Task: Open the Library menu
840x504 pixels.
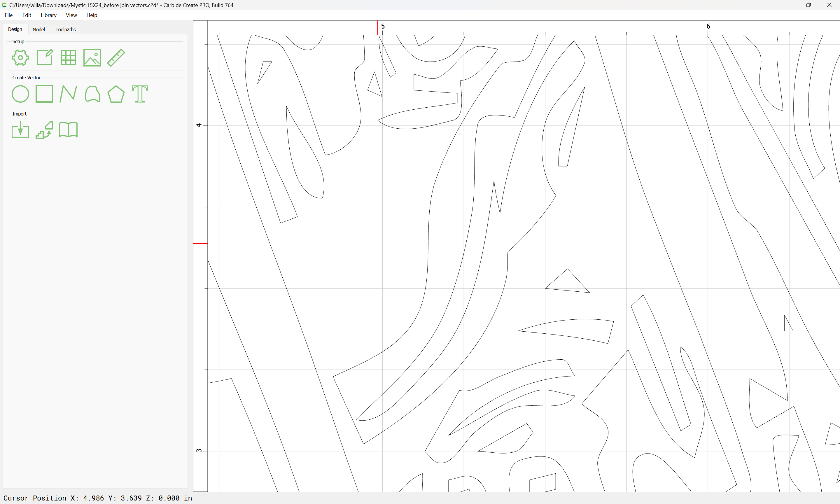Action: coord(48,15)
